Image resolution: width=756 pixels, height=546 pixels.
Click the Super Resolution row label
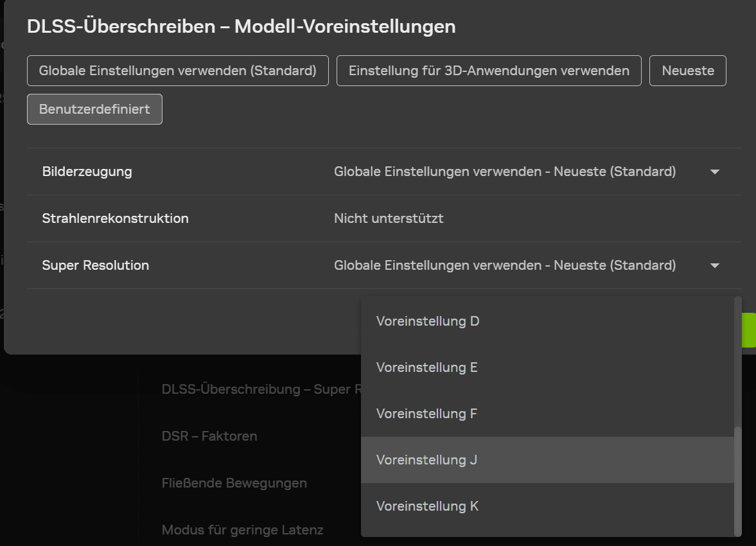point(95,265)
